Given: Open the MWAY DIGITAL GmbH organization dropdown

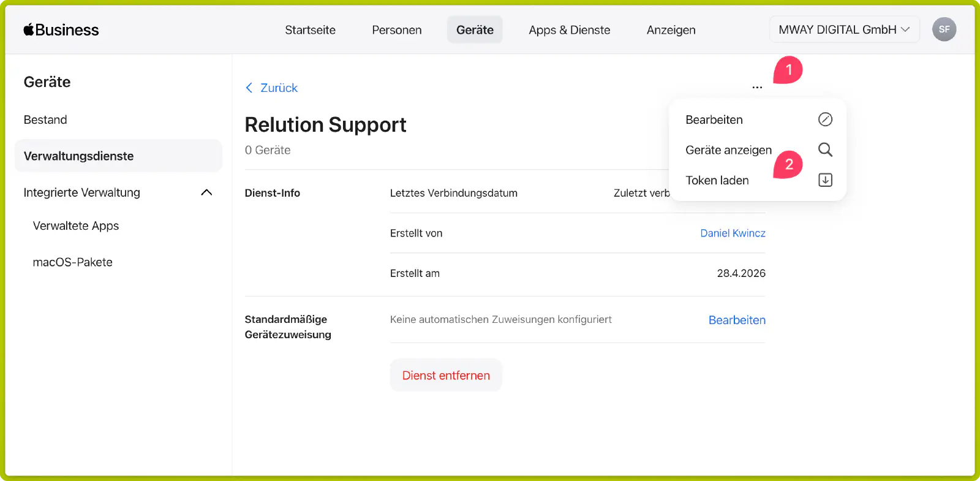Looking at the screenshot, I should point(844,29).
